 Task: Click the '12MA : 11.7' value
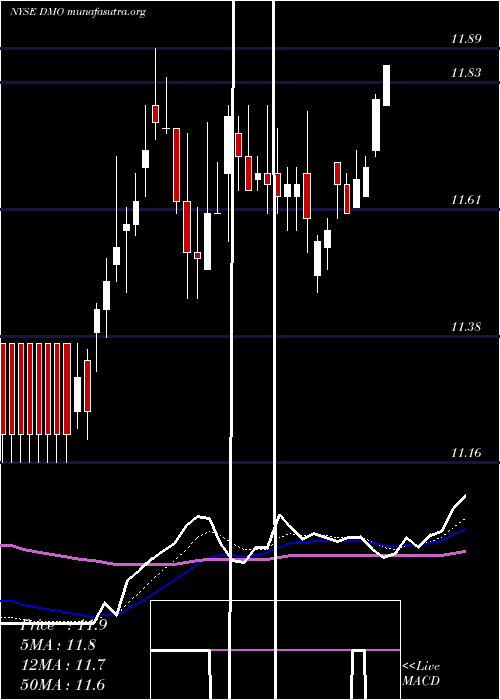coord(63,665)
